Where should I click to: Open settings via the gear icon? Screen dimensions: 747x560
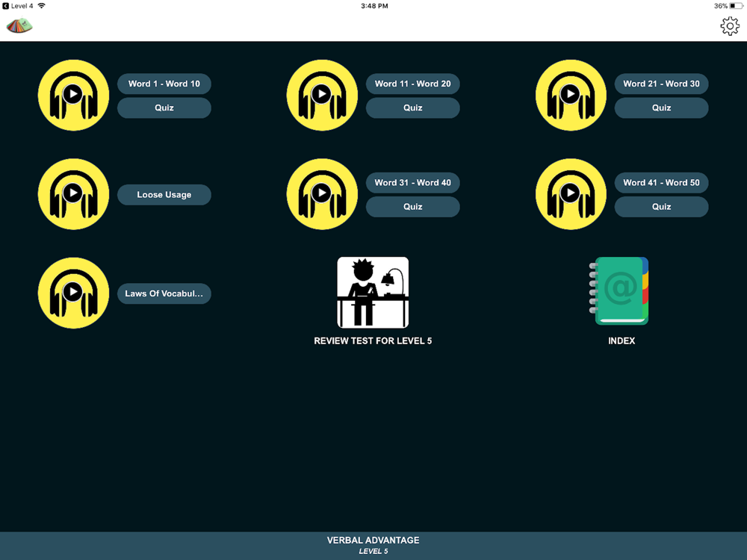(730, 26)
